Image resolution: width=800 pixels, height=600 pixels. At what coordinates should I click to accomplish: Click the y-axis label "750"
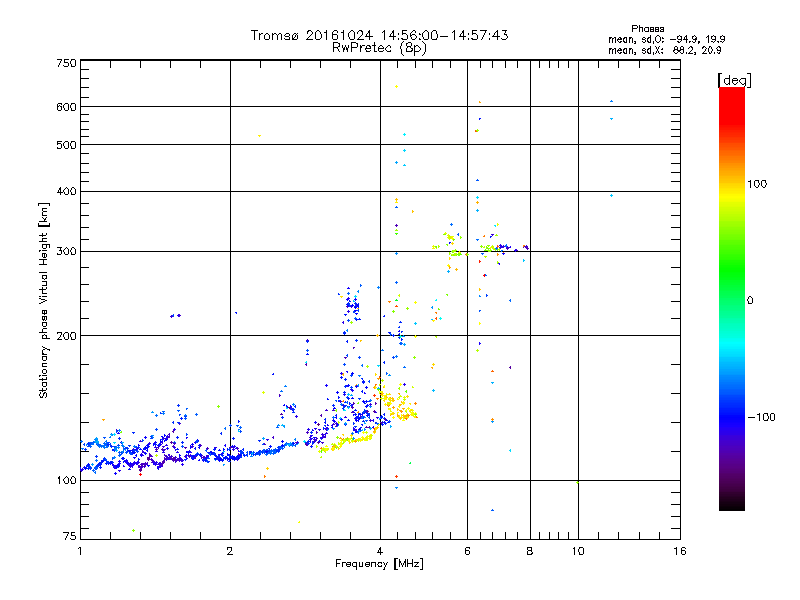(x=66, y=63)
